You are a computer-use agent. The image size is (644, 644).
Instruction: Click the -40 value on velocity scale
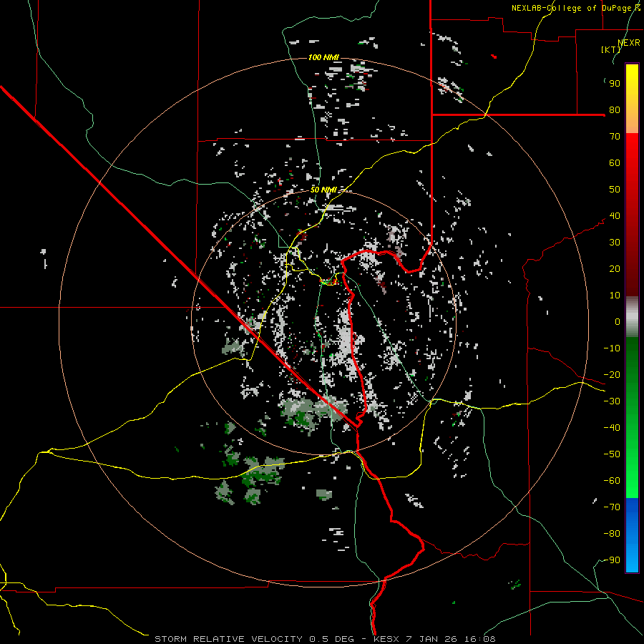612,428
